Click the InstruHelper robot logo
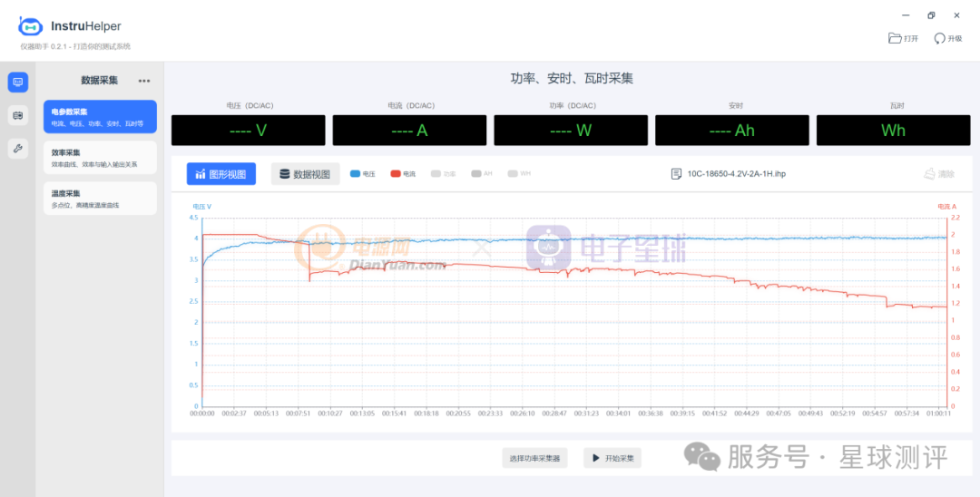The image size is (980, 497). tap(31, 26)
